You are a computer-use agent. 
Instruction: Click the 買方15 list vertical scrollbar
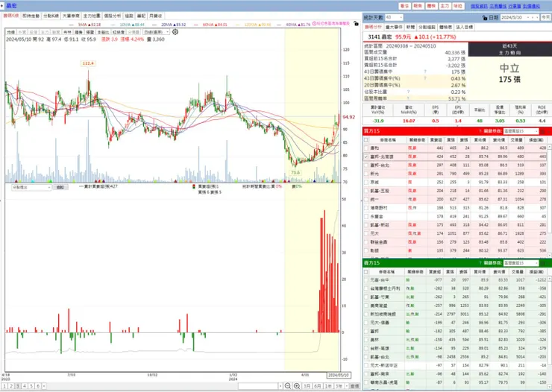550,200
